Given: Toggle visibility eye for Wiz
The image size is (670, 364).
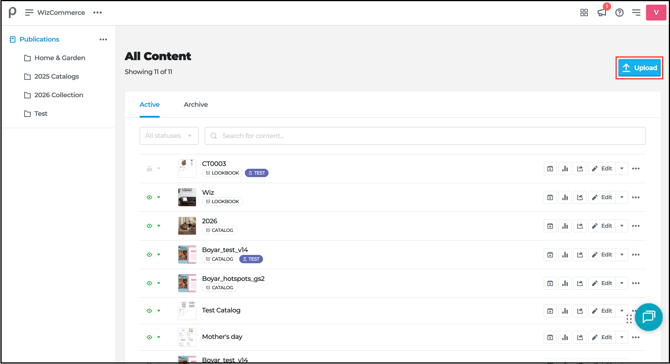Looking at the screenshot, I should 149,197.
